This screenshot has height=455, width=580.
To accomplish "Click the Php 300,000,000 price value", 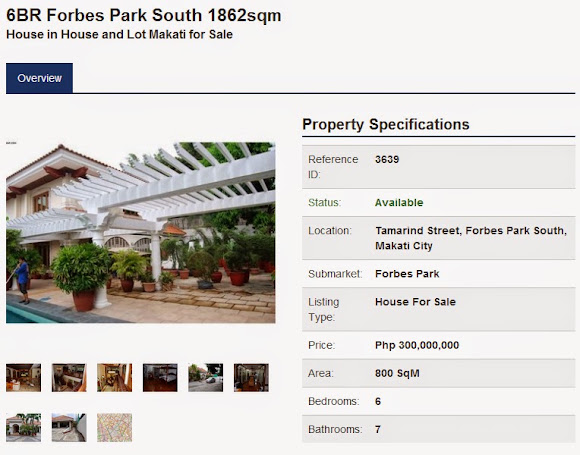I will pyautogui.click(x=417, y=345).
